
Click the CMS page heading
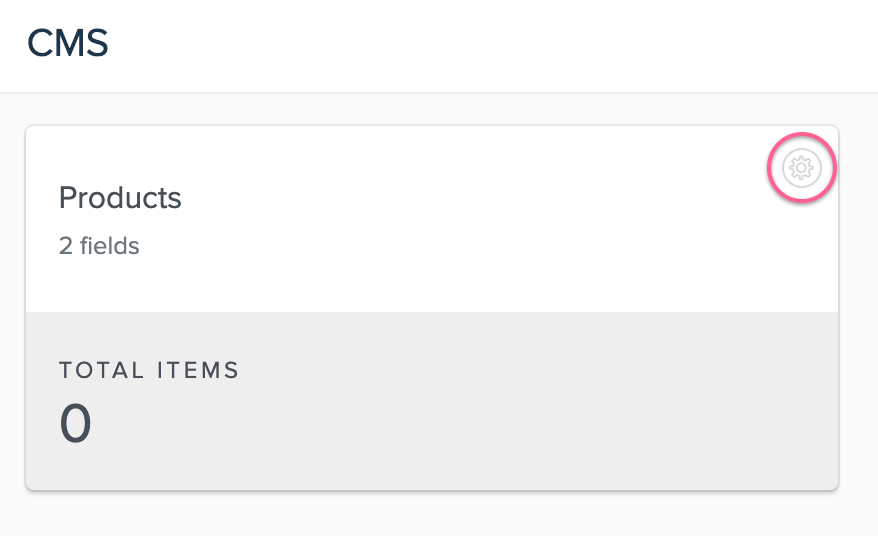click(x=68, y=43)
